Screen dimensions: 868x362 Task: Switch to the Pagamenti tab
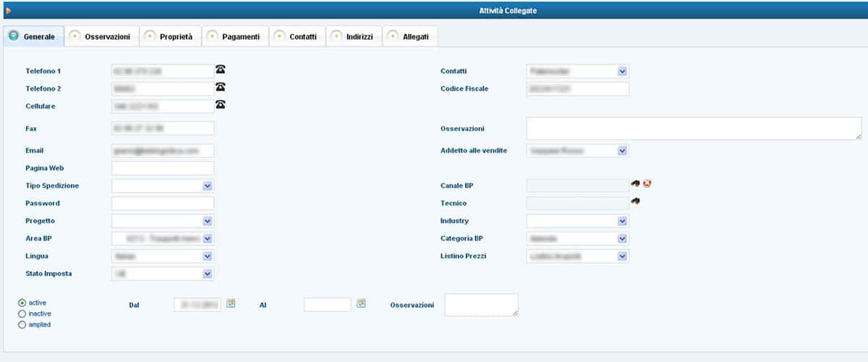[236, 37]
